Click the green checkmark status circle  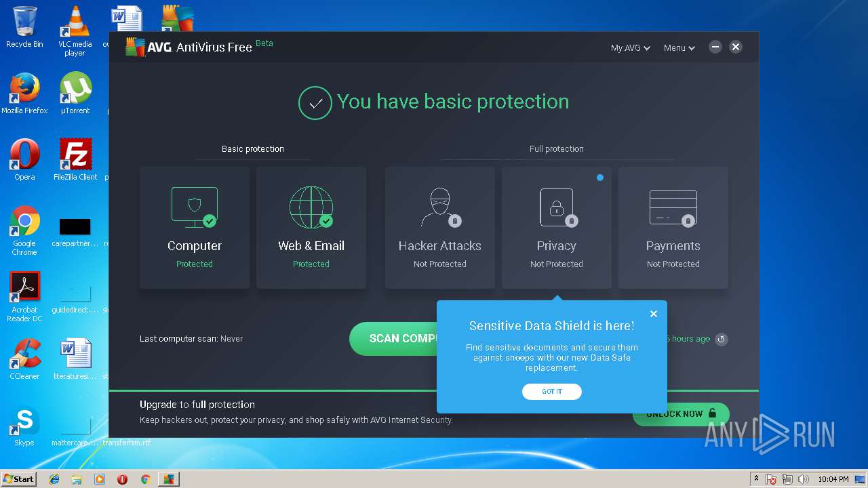coord(315,103)
